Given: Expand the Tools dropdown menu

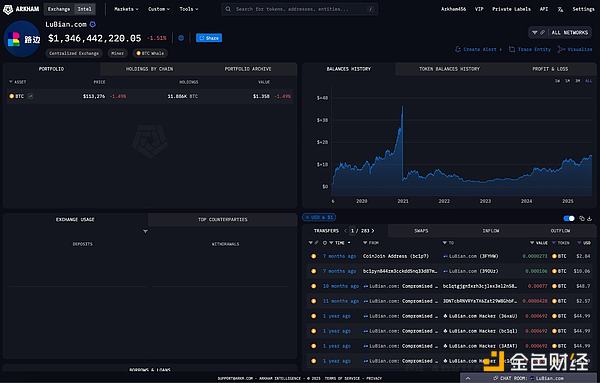Looking at the screenshot, I should [x=189, y=9].
